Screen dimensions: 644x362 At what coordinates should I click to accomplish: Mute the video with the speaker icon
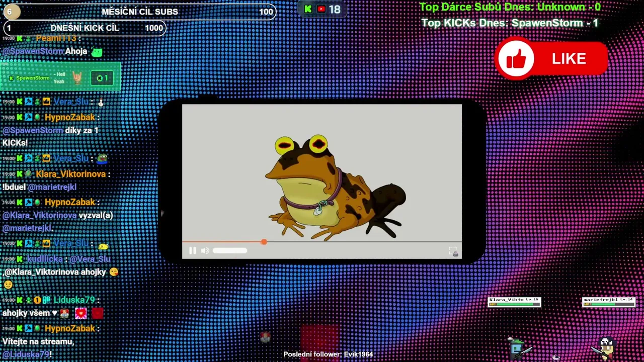coord(205,250)
